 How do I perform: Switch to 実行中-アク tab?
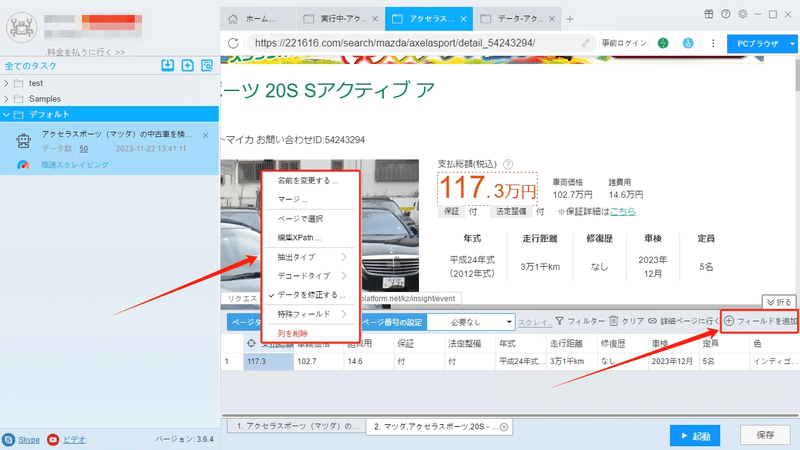[340, 19]
